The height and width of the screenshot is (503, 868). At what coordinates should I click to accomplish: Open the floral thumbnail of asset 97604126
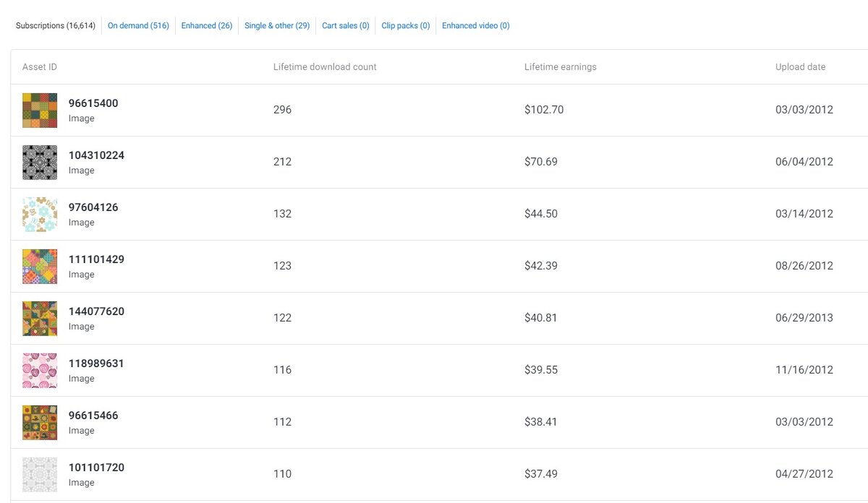(x=40, y=215)
